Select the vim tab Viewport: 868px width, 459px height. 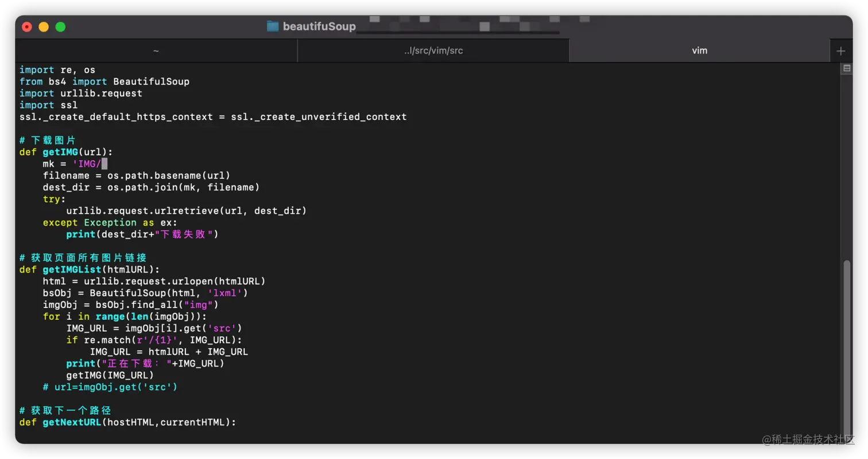point(699,50)
